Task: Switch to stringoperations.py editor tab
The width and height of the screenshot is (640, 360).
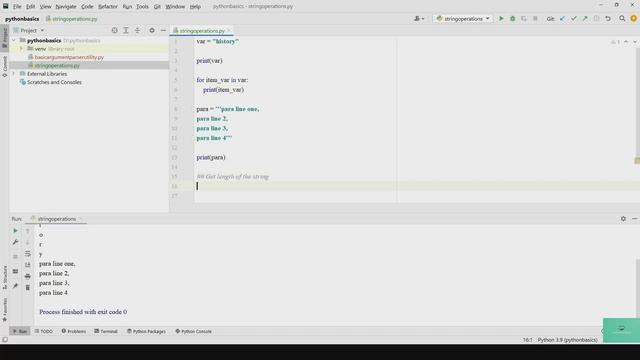Action: 202,31
